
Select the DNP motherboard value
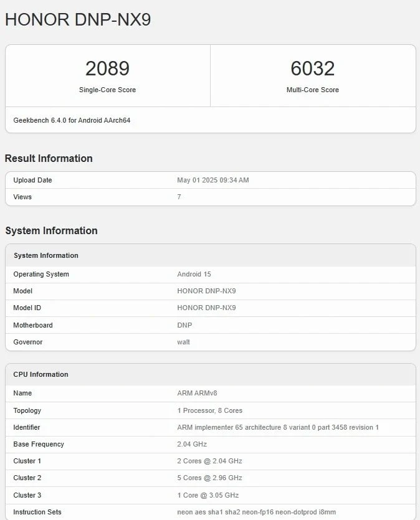pyautogui.click(x=184, y=325)
